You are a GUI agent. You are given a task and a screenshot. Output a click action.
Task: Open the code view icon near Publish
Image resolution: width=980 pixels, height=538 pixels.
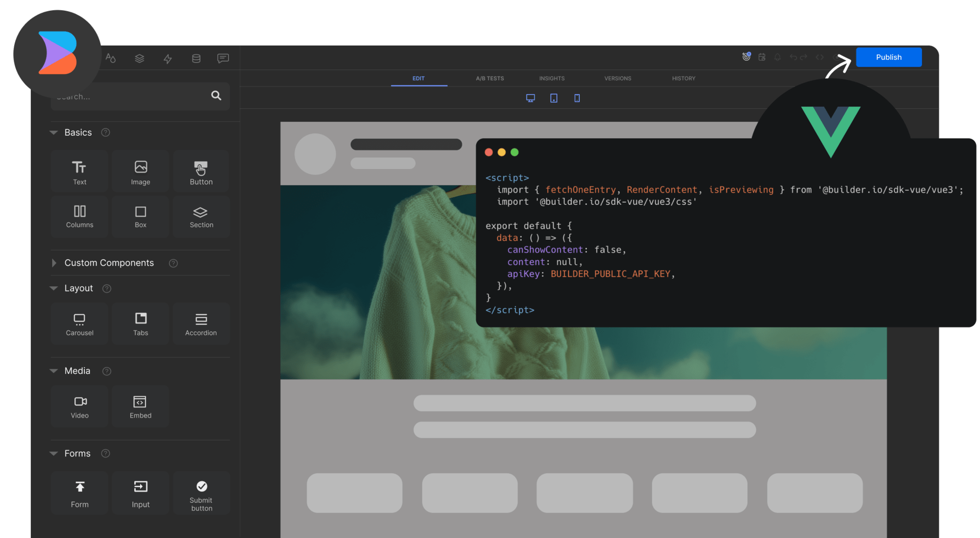pos(819,57)
